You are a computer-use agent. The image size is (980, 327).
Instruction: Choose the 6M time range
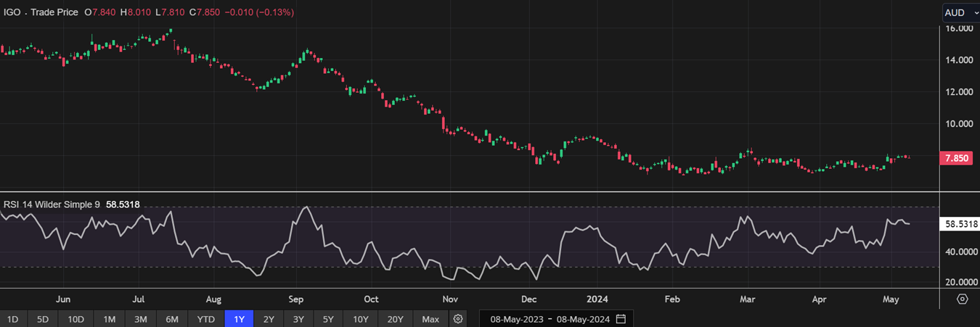[x=172, y=319]
